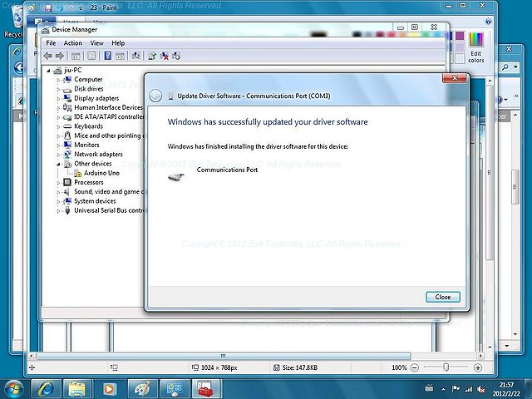Image resolution: width=532 pixels, height=399 pixels.
Task: Pick the light lavender swatch in Paint
Action: [460, 47]
